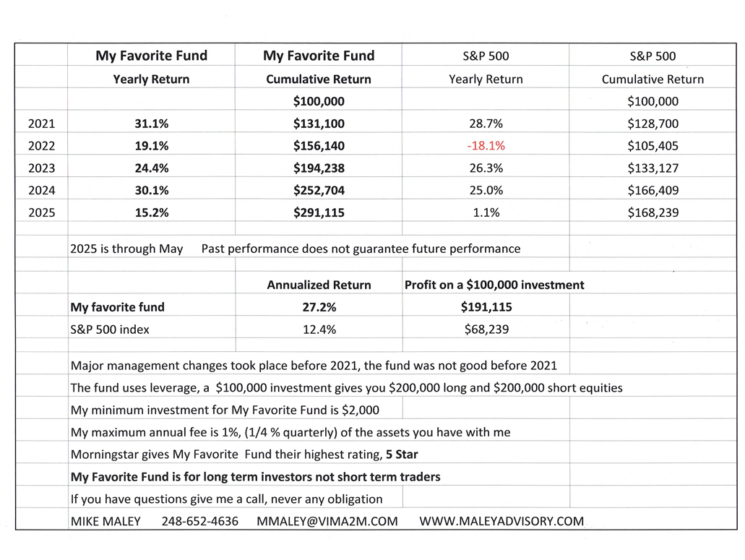Click the MMALEY@VIMA2M.COM email address
The width and height of the screenshot is (745, 560).
point(327,521)
